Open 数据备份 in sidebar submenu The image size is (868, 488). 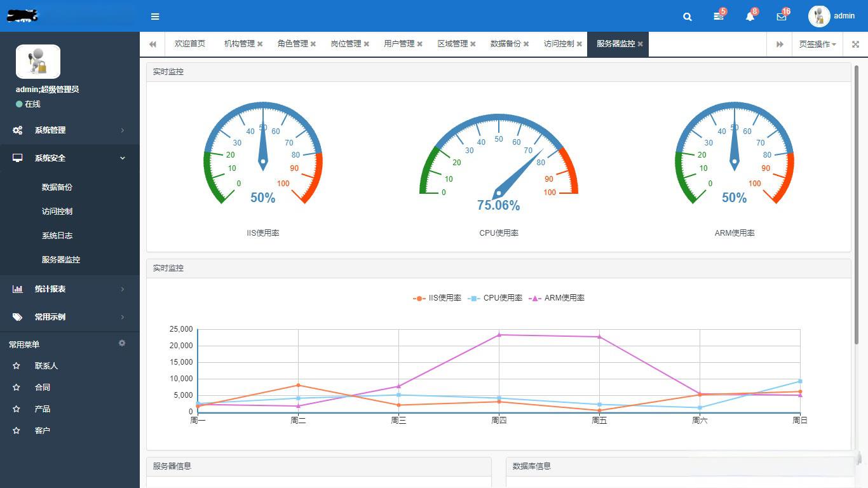57,187
